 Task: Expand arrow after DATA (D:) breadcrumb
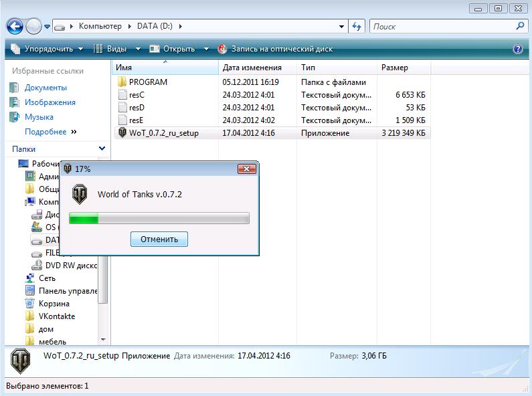click(180, 27)
